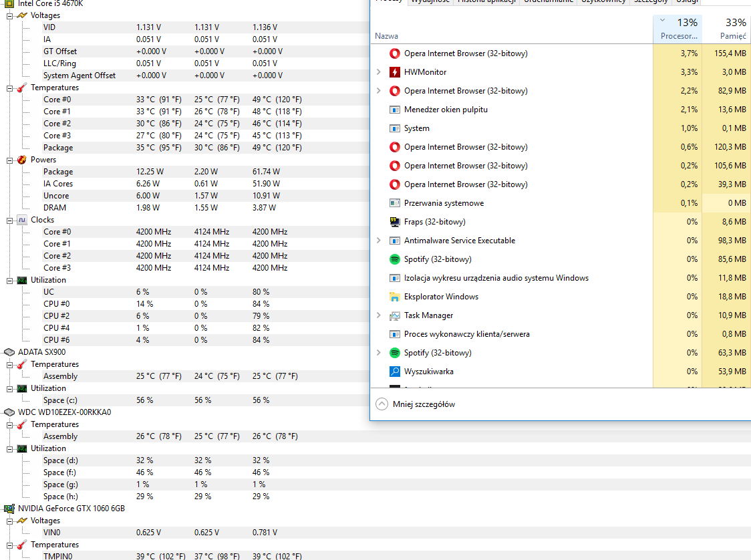Expand the Task Manager process group
This screenshot has height=560, width=751.
point(379,315)
